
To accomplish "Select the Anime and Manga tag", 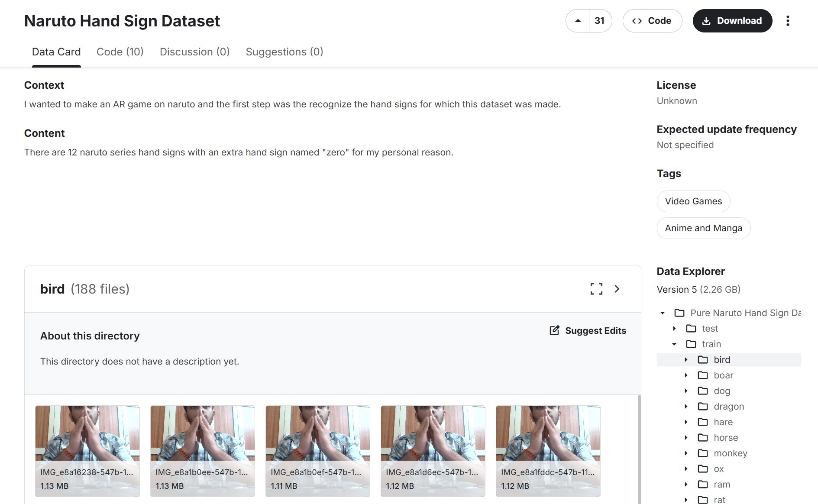I will coord(703,228).
